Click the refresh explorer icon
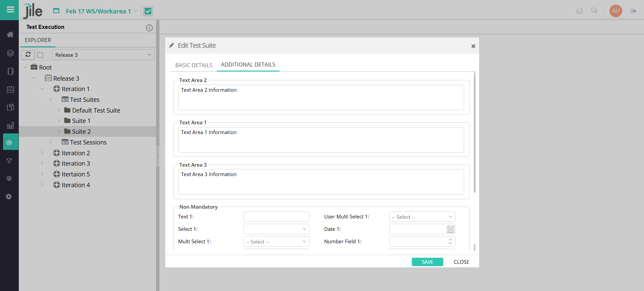 coord(28,54)
